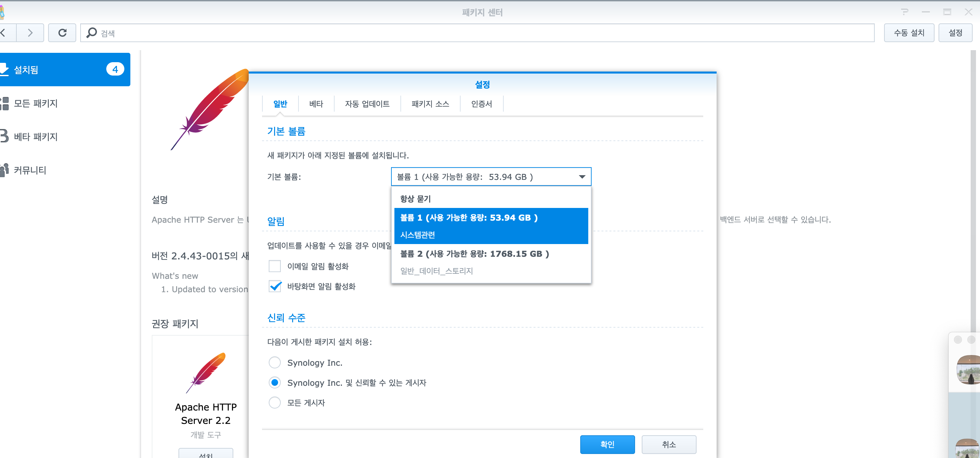Select the Synology Inc. only radio button
Screen dimensions: 980x458
point(275,362)
